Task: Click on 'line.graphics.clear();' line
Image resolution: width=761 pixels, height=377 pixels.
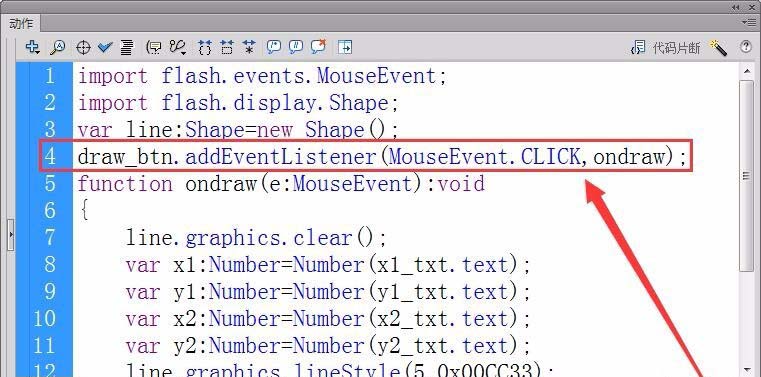Action: pos(256,238)
